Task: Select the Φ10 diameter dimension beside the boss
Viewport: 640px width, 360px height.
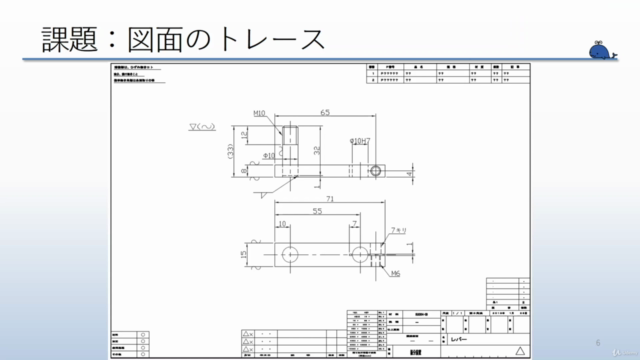Action: [269, 156]
